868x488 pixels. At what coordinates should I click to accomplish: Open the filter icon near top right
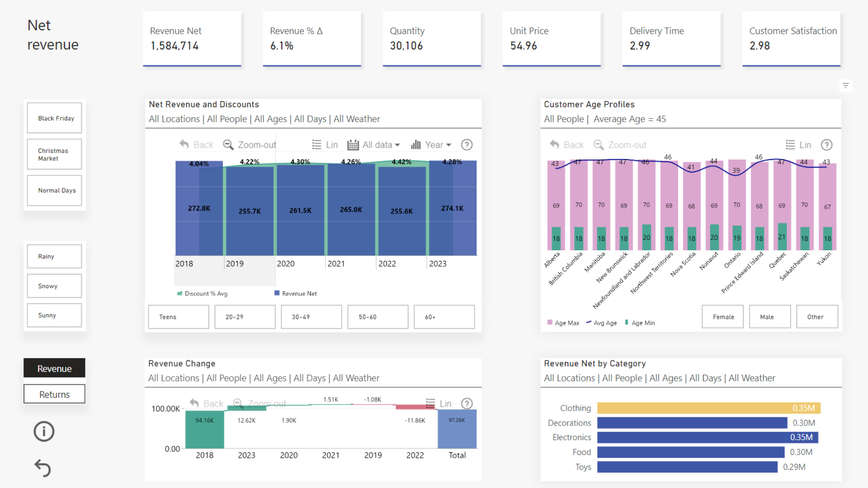tap(845, 85)
